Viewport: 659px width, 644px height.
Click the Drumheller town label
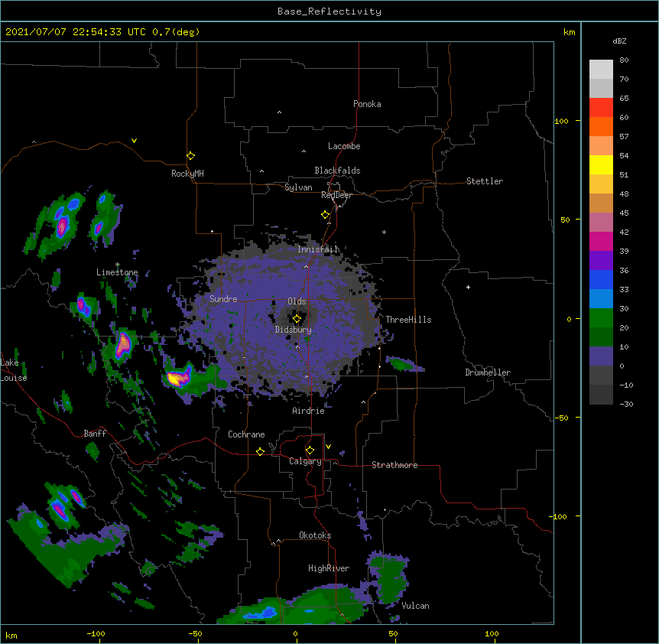(x=488, y=372)
